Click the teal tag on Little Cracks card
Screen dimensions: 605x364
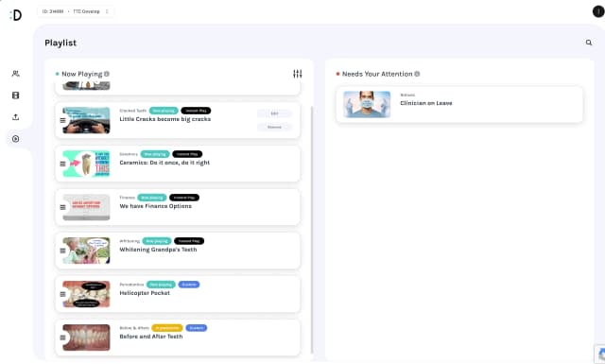coord(164,111)
